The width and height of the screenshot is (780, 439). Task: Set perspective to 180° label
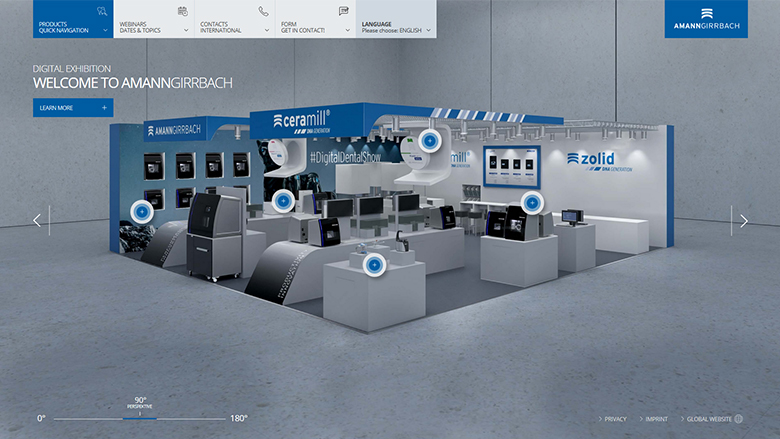[x=239, y=419]
